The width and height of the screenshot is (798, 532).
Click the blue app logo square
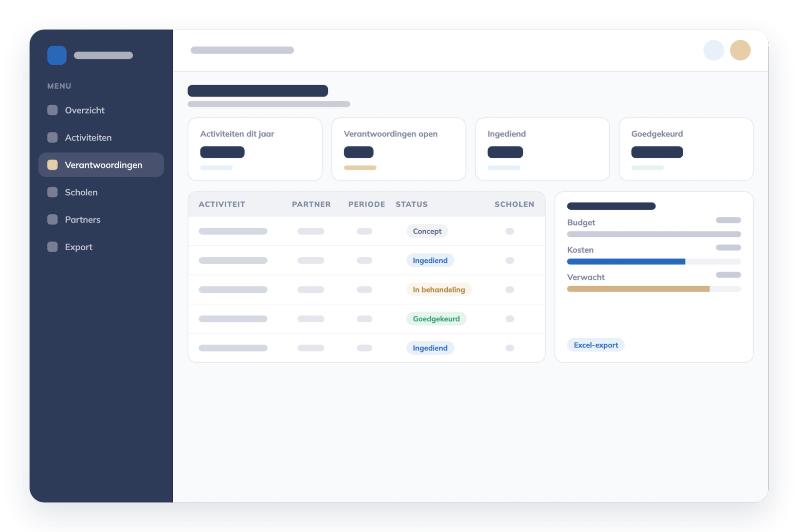[57, 55]
